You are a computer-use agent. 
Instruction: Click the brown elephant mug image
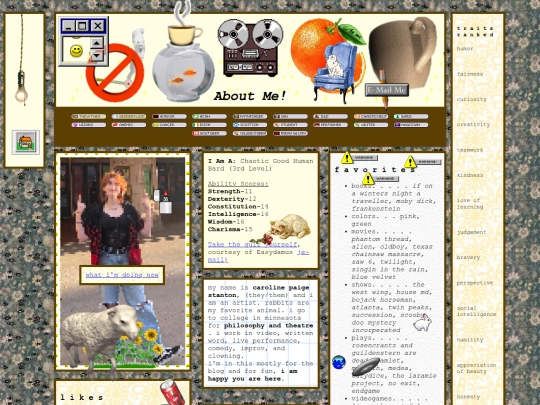403,52
